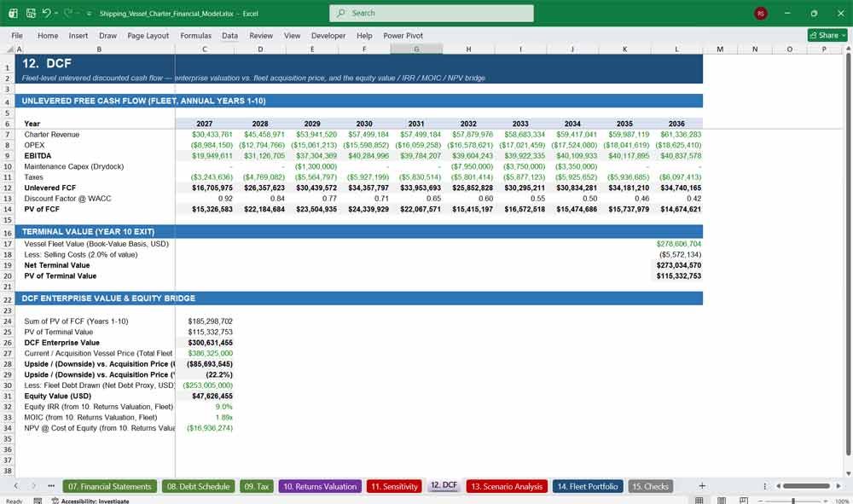
Task: Select the Data ribbon tab
Action: pyautogui.click(x=229, y=35)
